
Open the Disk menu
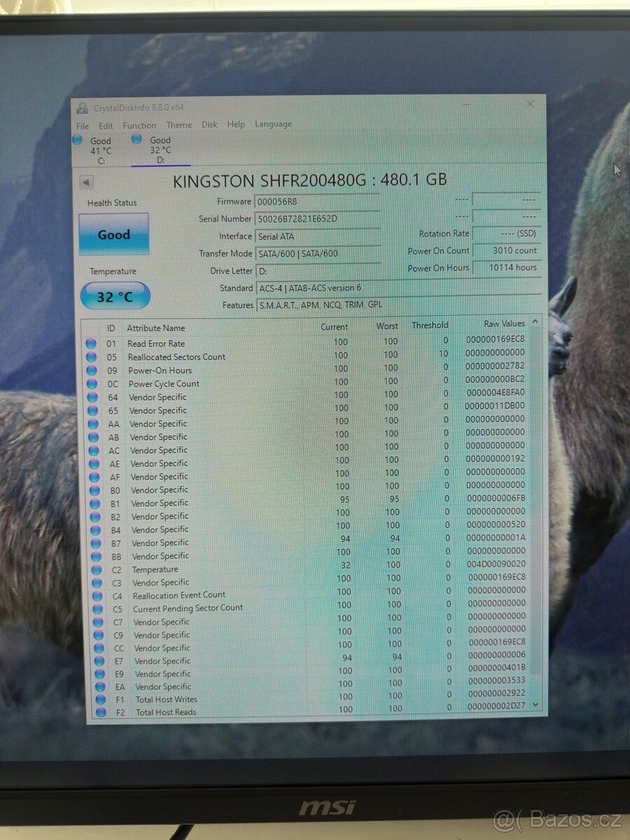coord(209,125)
